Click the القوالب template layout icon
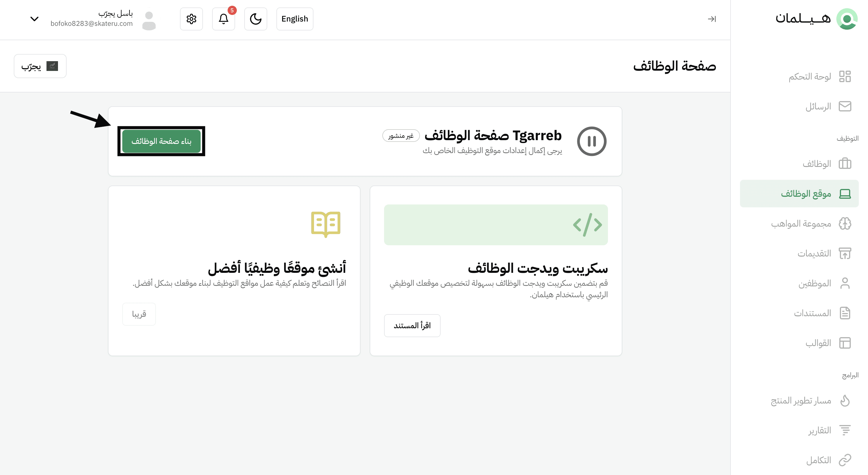The height and width of the screenshot is (475, 868). [845, 343]
